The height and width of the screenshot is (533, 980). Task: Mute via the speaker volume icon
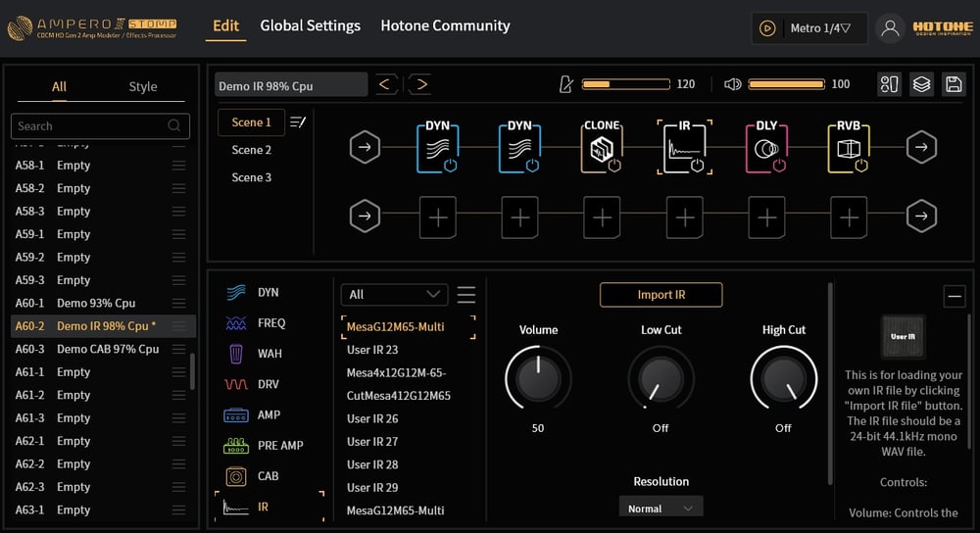[732, 84]
